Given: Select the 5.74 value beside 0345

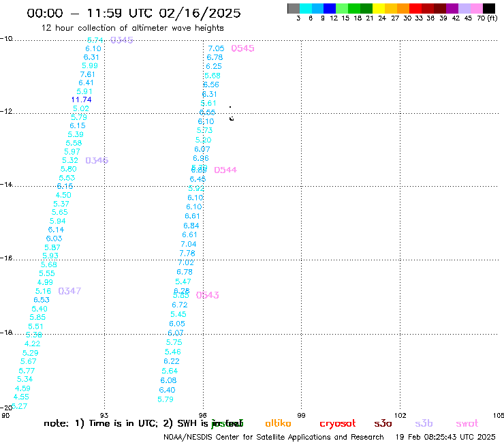Looking at the screenshot, I should pyautogui.click(x=95, y=40).
